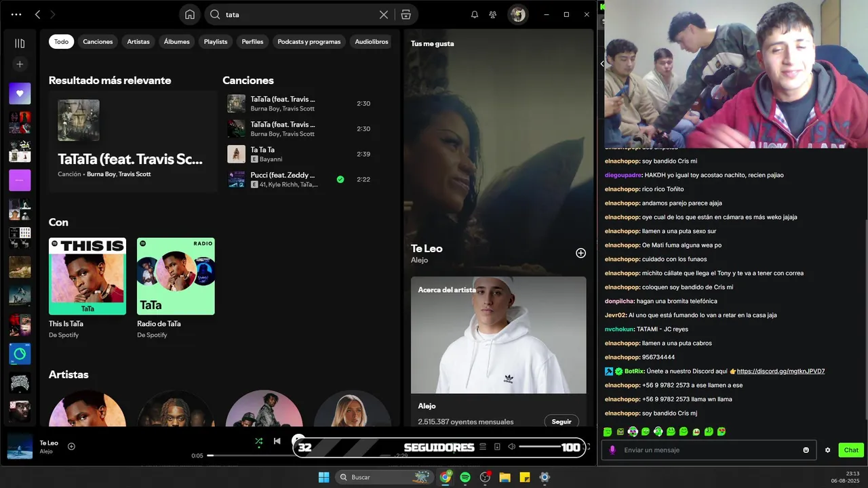Select the 'Artistas' filter chip
Screen dimensions: 868x488
(138, 41)
